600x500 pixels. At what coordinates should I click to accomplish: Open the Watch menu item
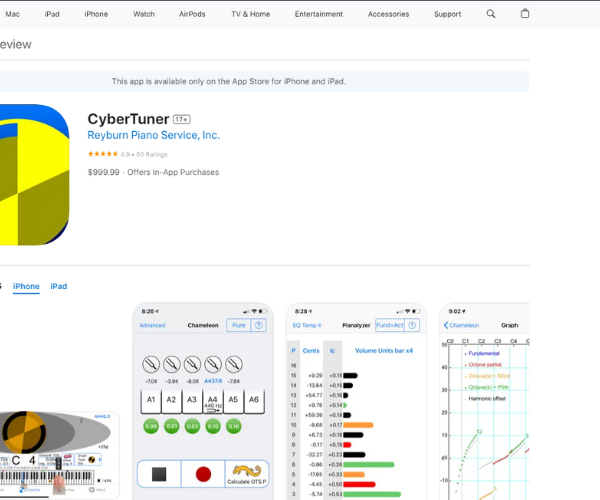pyautogui.click(x=144, y=14)
